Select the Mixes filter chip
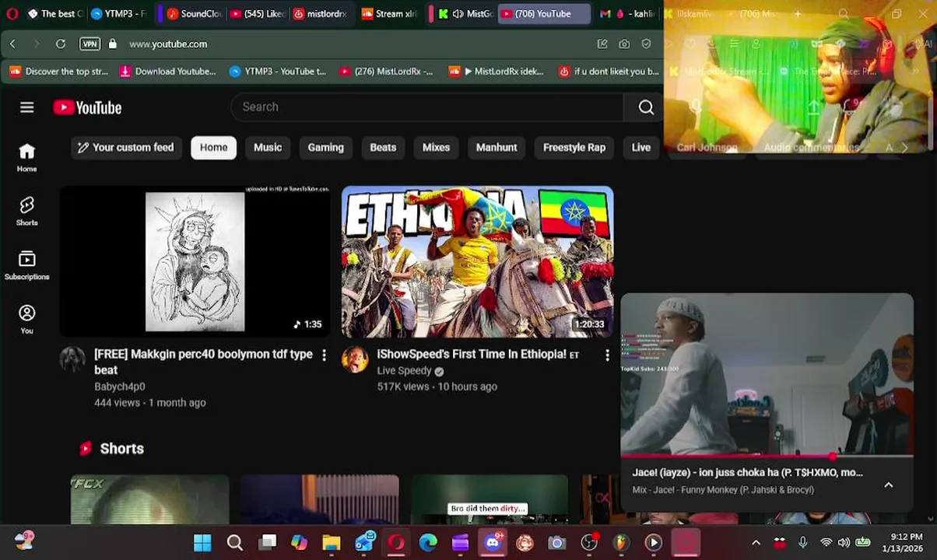The width and height of the screenshot is (937, 560). click(436, 148)
